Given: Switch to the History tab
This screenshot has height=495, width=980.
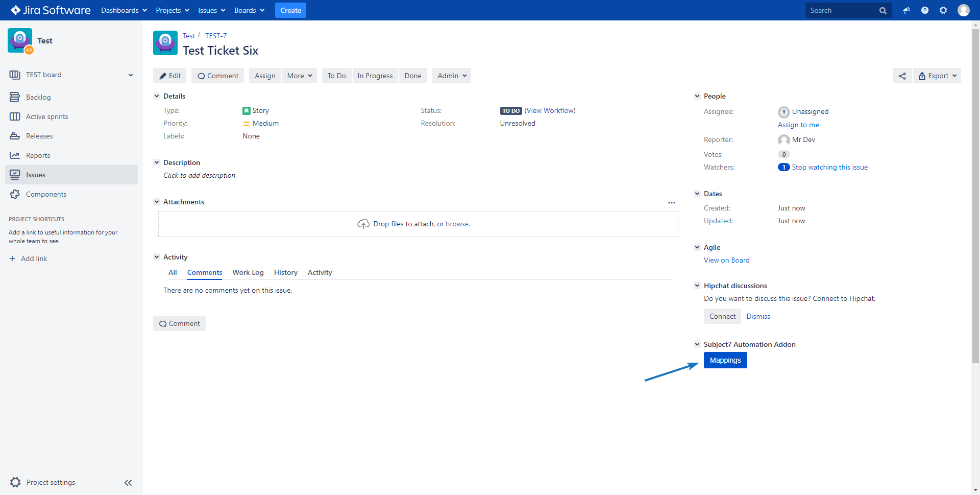Looking at the screenshot, I should click(285, 272).
